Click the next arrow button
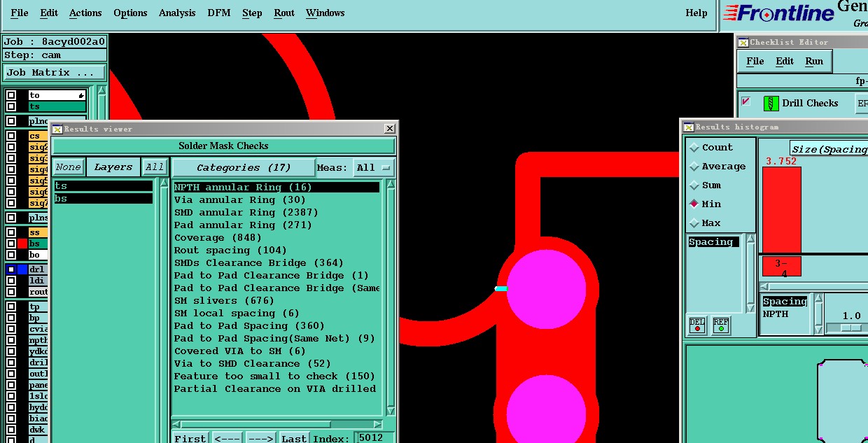 (x=260, y=439)
